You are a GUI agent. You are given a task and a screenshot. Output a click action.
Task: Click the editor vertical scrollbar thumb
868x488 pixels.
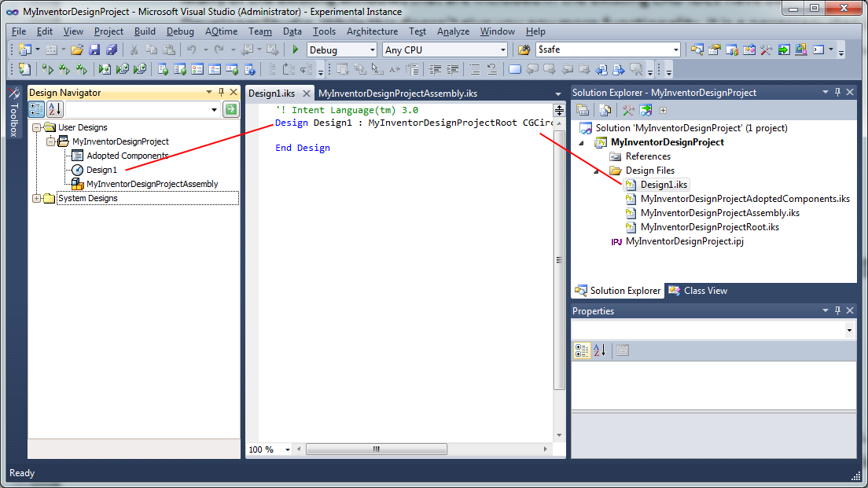click(559, 259)
